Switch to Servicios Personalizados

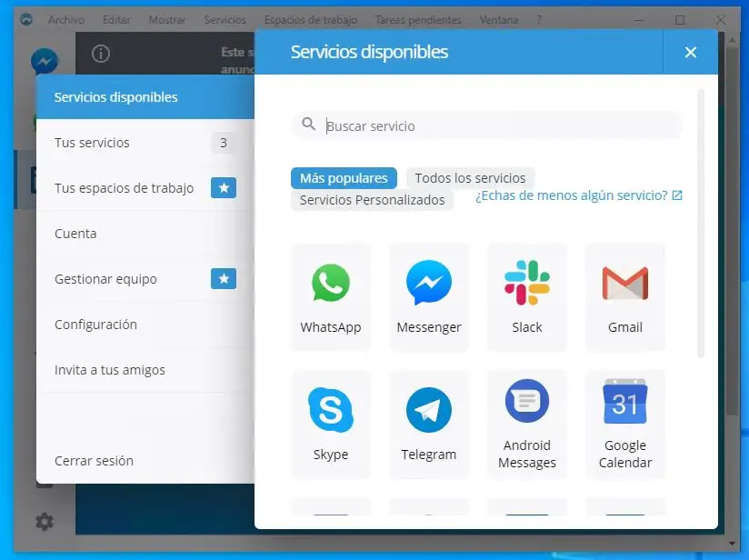click(x=372, y=200)
